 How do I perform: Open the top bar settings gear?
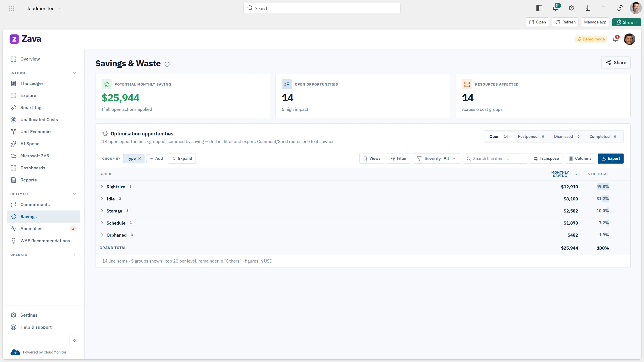pos(572,8)
